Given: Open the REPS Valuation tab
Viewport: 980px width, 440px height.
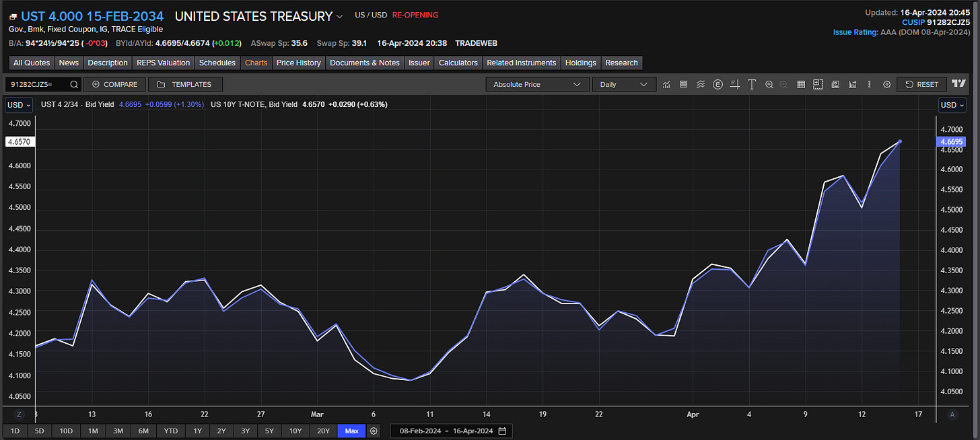Looking at the screenshot, I should pos(164,63).
